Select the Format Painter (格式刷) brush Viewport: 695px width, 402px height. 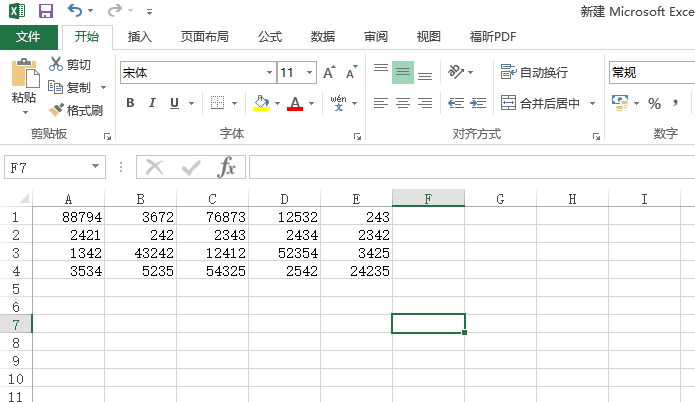pos(77,110)
